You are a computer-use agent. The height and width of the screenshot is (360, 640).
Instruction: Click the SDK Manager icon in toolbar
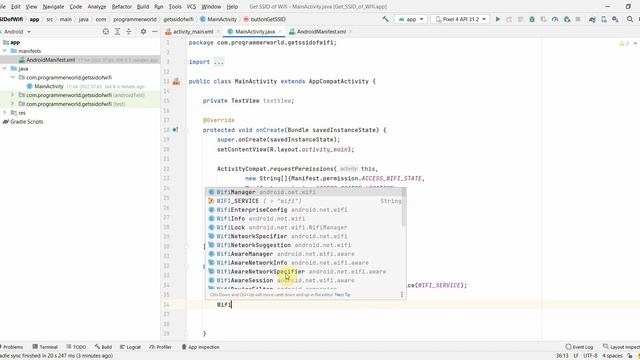(615, 19)
